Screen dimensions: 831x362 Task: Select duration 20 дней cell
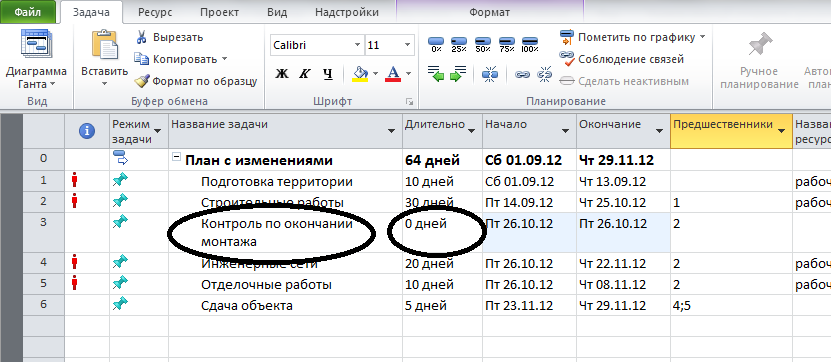[442, 263]
